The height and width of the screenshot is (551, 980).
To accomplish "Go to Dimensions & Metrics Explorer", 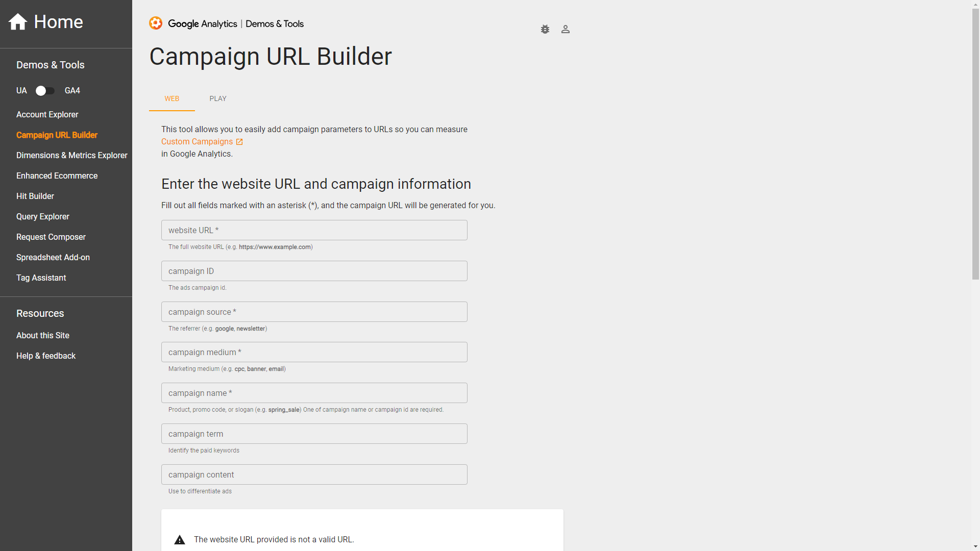I will coord(72,156).
